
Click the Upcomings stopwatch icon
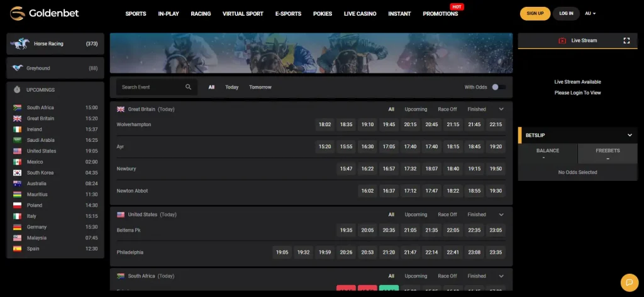[17, 89]
